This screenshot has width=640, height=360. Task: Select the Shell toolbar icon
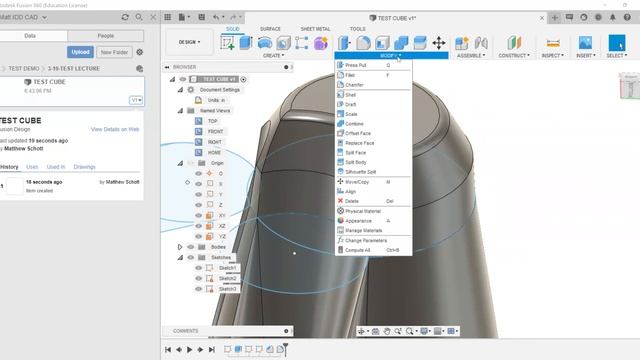coord(382,43)
